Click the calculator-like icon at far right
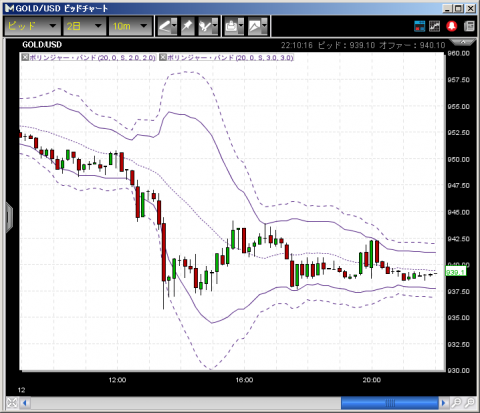Image resolution: width=480 pixels, height=413 pixels. (469, 26)
